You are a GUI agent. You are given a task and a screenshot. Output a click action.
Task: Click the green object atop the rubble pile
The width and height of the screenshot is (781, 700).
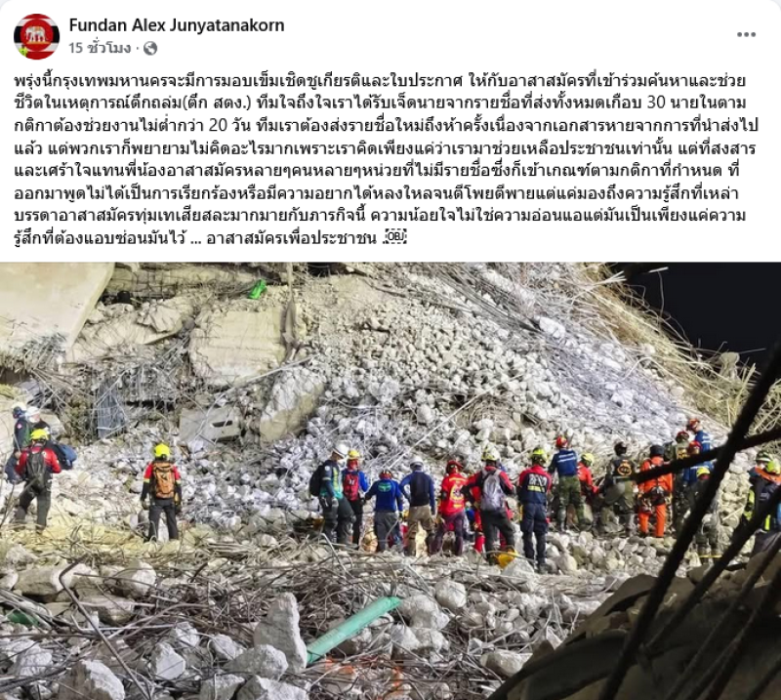(258, 289)
